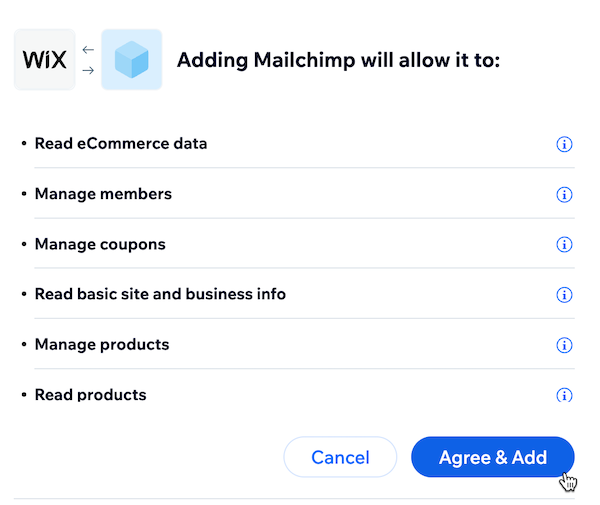The height and width of the screenshot is (505, 600).
Task: Click the Manage coupons permission label
Action: point(100,244)
